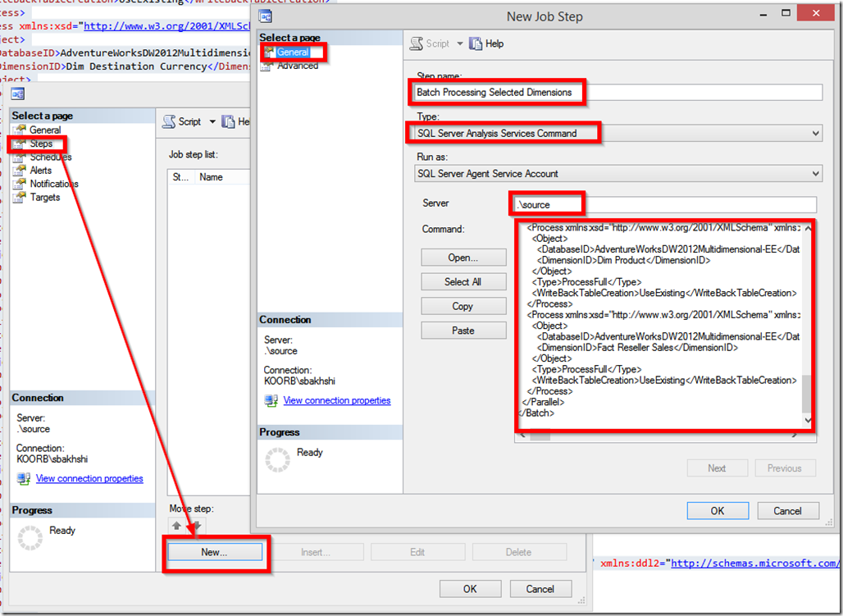Click the Command area vertical scrollbar thumb

pyautogui.click(x=808, y=393)
